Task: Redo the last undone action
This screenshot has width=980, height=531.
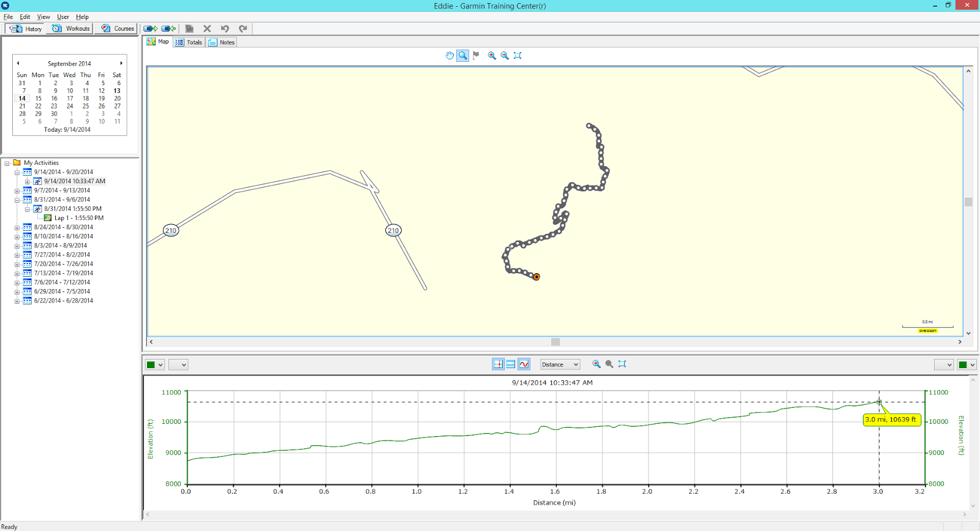Action: click(x=243, y=29)
